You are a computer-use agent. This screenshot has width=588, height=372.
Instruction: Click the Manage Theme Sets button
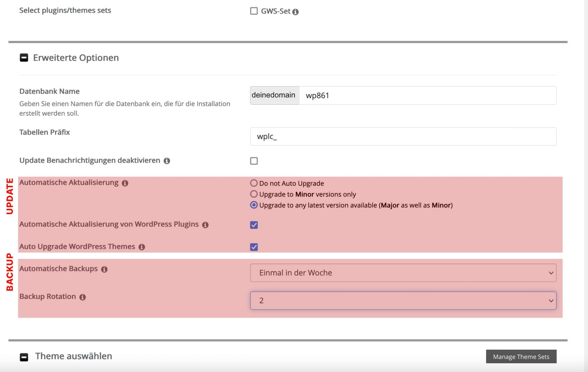tap(521, 356)
